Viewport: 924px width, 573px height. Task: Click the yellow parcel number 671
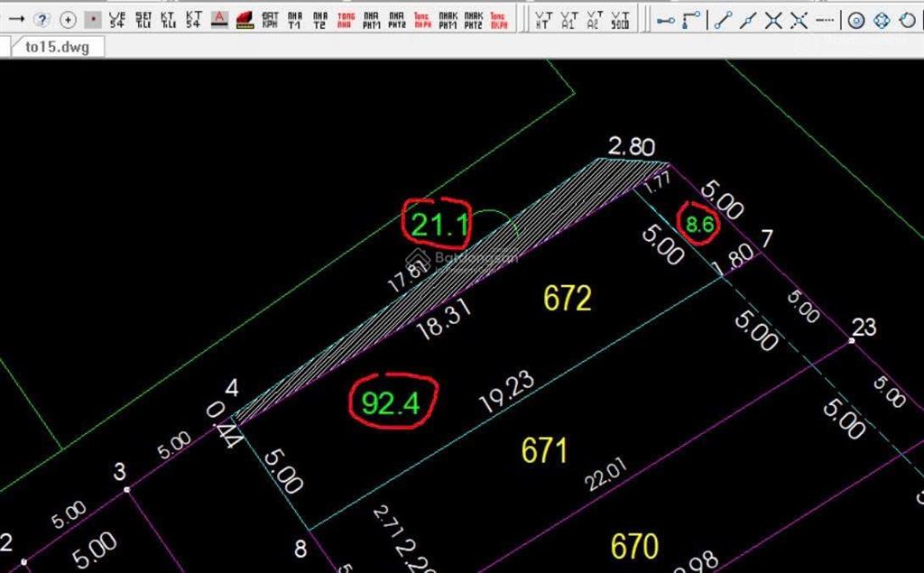(544, 450)
